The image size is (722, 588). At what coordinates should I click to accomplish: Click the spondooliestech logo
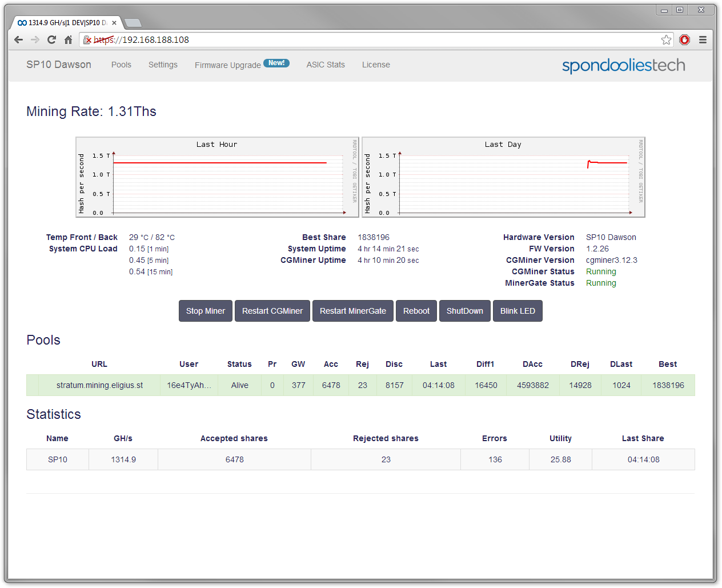[x=623, y=65]
